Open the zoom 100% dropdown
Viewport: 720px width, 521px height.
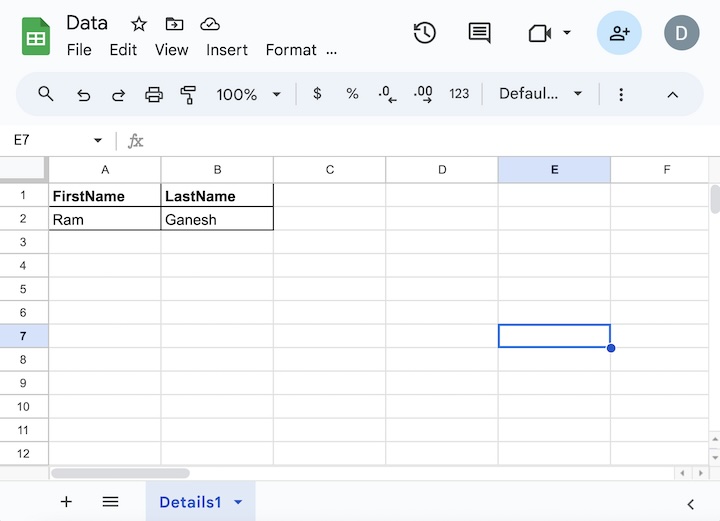(248, 94)
